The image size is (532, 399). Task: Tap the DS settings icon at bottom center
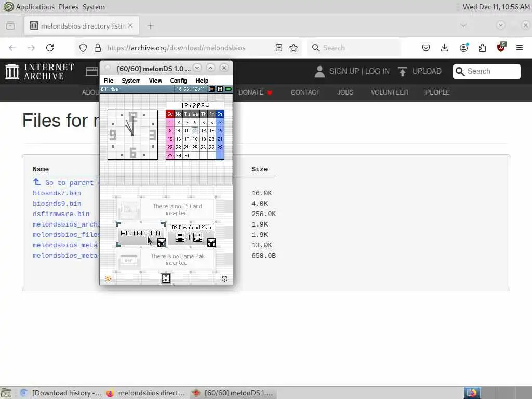pos(166,278)
